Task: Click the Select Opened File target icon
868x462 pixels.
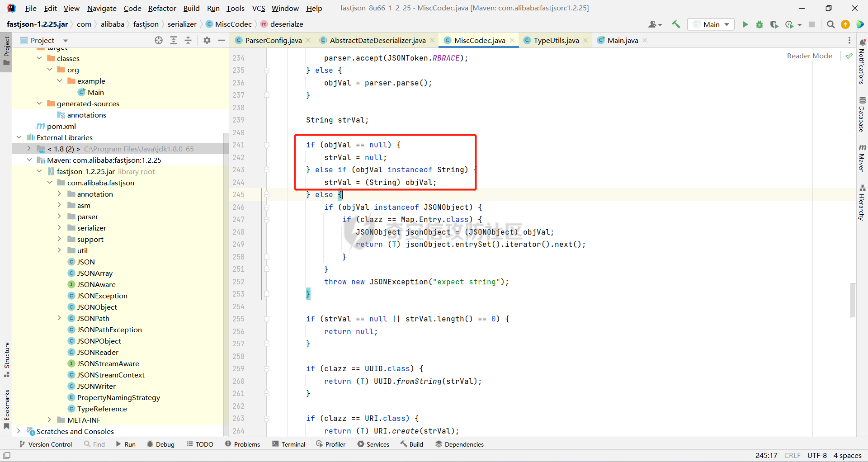Action: (x=159, y=40)
